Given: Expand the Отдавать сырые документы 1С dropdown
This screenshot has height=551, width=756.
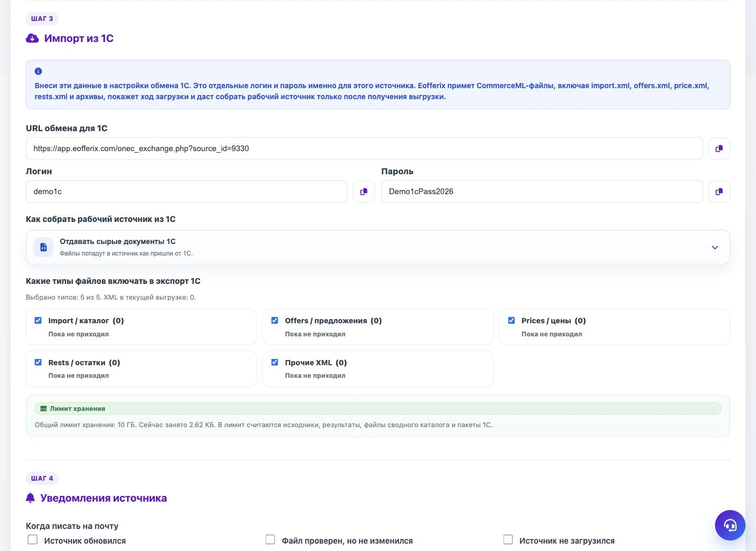Looking at the screenshot, I should [378, 247].
